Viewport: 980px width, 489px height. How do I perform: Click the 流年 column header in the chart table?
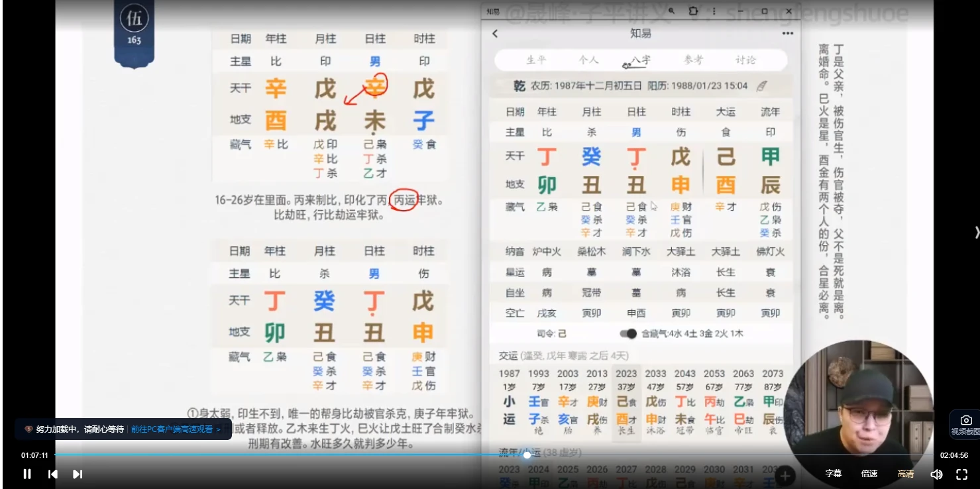(770, 112)
